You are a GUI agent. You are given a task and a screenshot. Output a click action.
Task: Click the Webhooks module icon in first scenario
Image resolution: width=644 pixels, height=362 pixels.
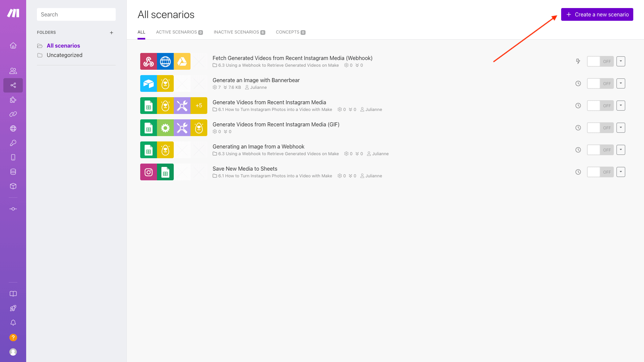(149, 61)
